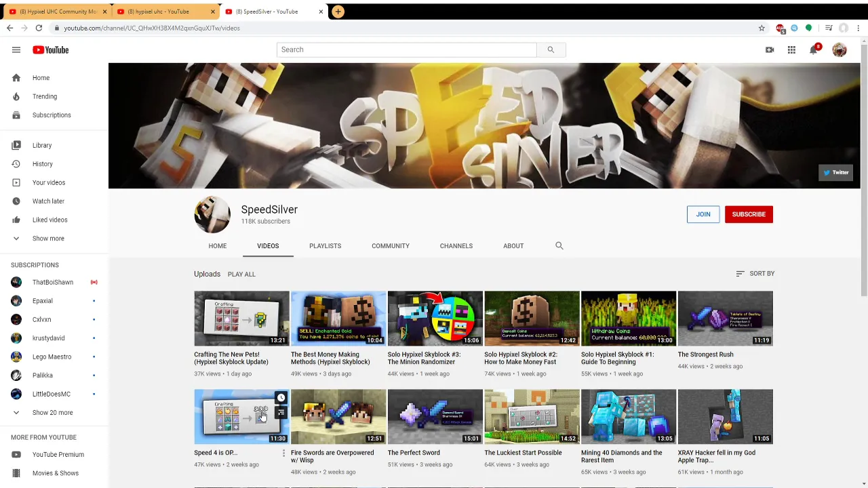Click the channel search magnifier icon

[559, 245]
